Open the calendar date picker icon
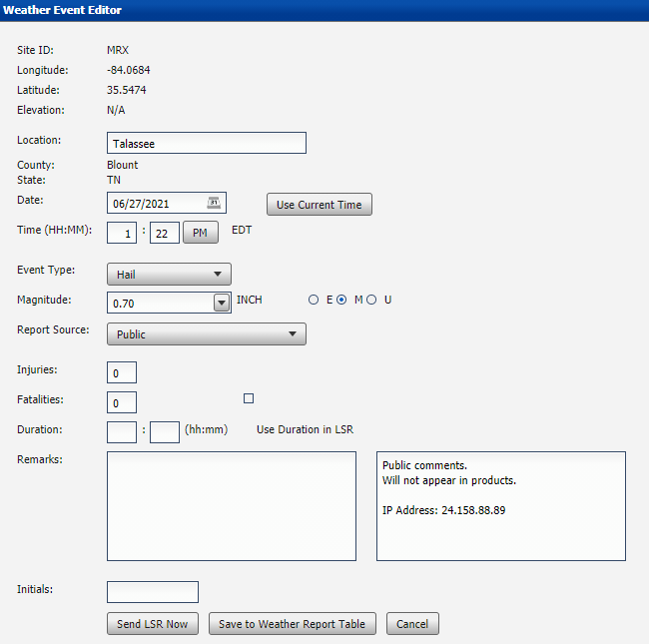 [x=214, y=203]
